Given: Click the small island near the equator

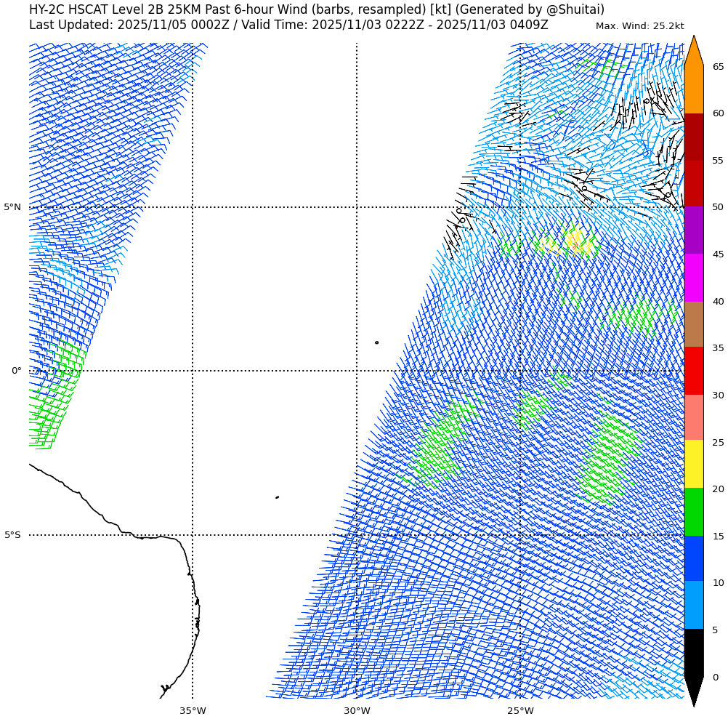Looking at the screenshot, I should click(x=376, y=342).
